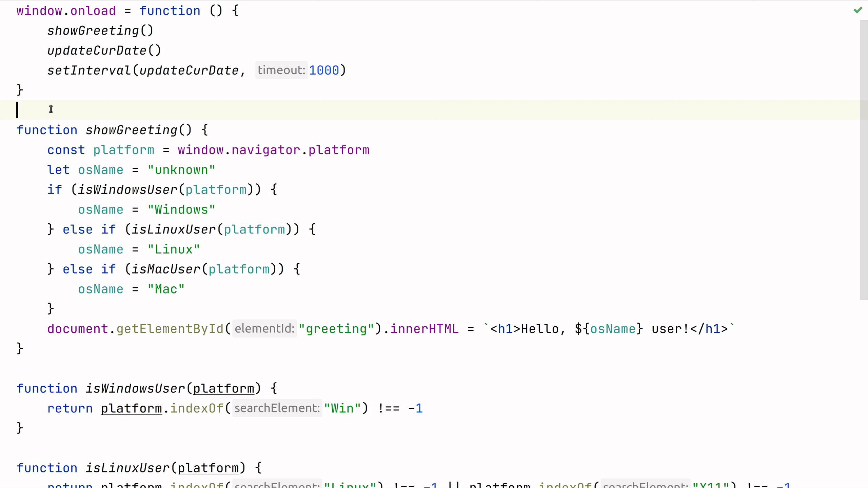Click the "Windows" string value
The image size is (868, 488).
tap(181, 209)
